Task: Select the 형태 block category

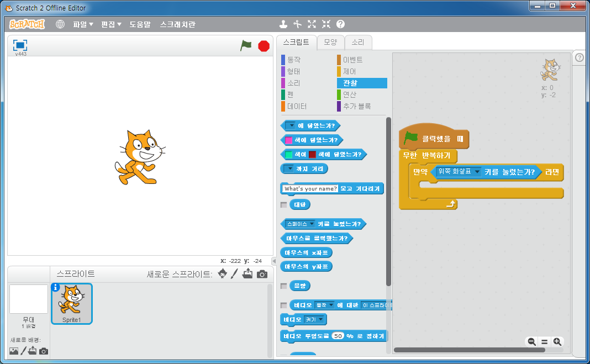Action: (x=293, y=71)
